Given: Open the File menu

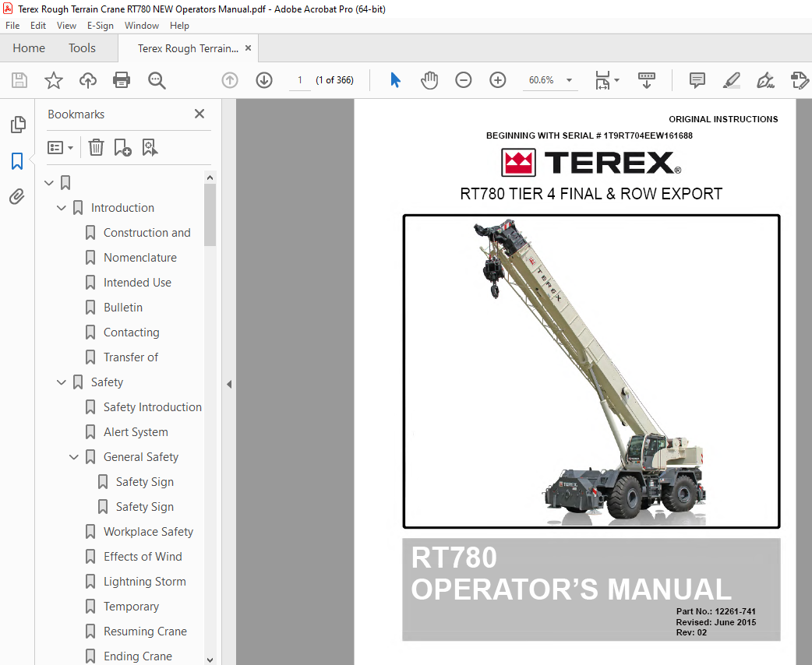Looking at the screenshot, I should (x=12, y=26).
